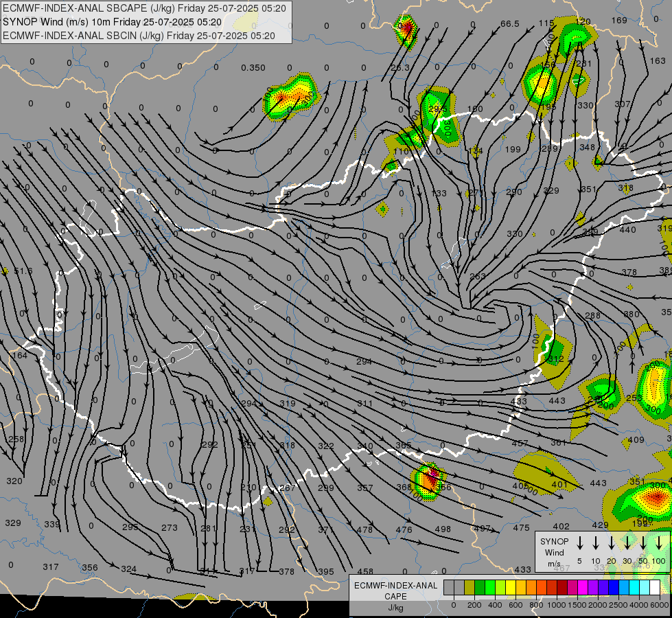The image size is (672, 618).
Task: Click the map value 299
Action: (326, 488)
